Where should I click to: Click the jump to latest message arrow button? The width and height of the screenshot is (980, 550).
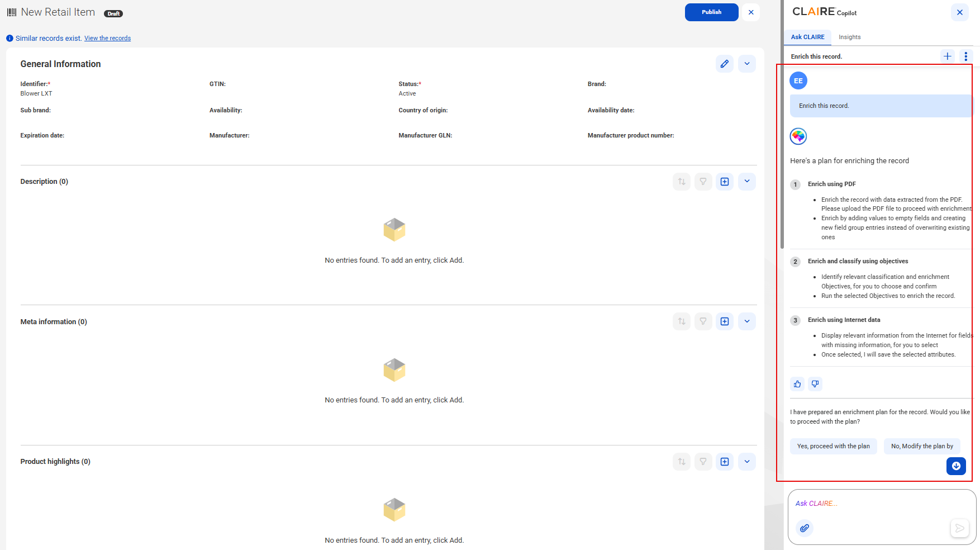[x=956, y=466]
